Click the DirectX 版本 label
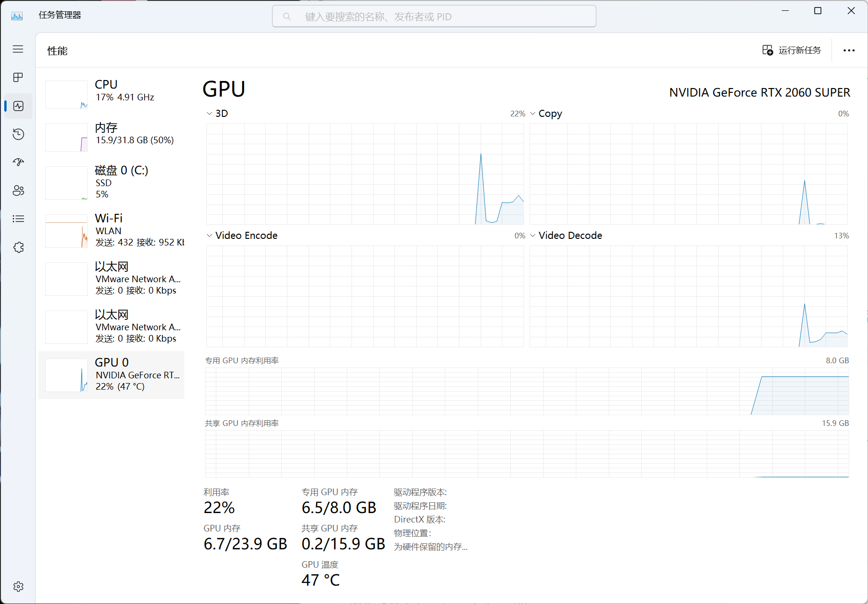 pos(420,520)
